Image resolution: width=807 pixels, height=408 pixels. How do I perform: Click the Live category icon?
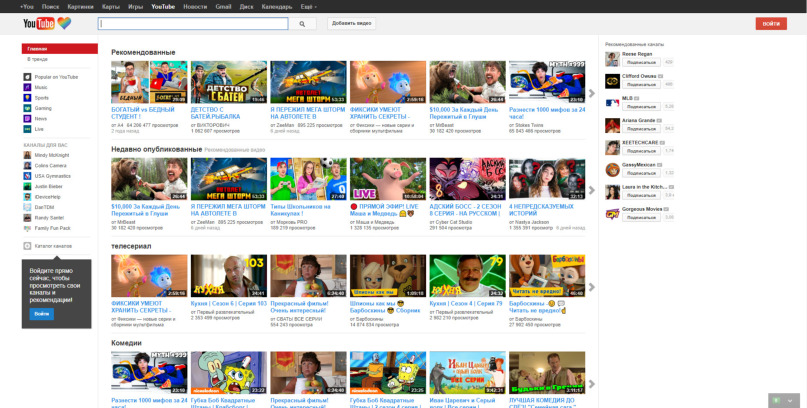[x=27, y=129]
